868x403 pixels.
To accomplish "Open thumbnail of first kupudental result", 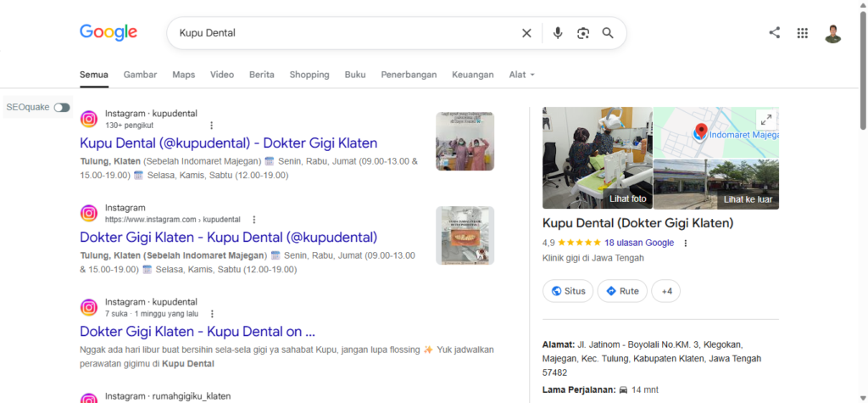I will click(465, 142).
